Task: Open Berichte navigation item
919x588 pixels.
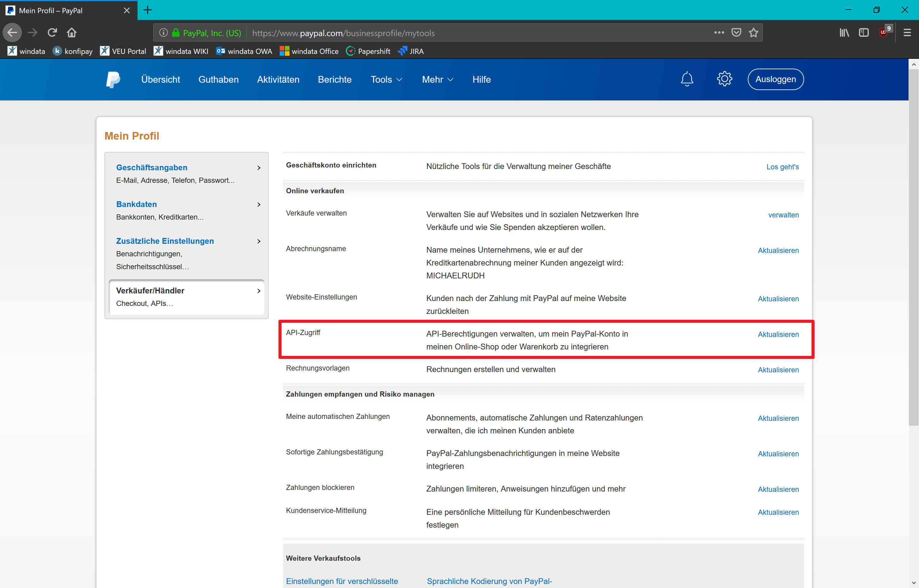Action: (335, 79)
